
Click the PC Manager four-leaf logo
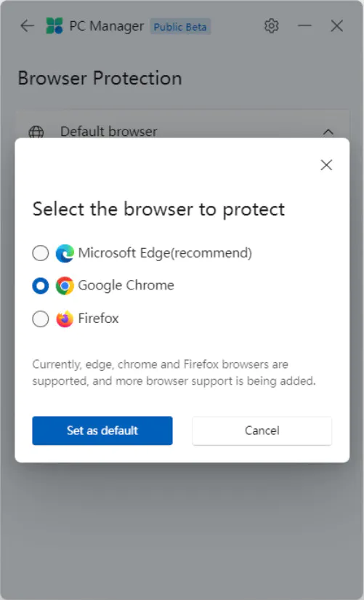point(54,26)
